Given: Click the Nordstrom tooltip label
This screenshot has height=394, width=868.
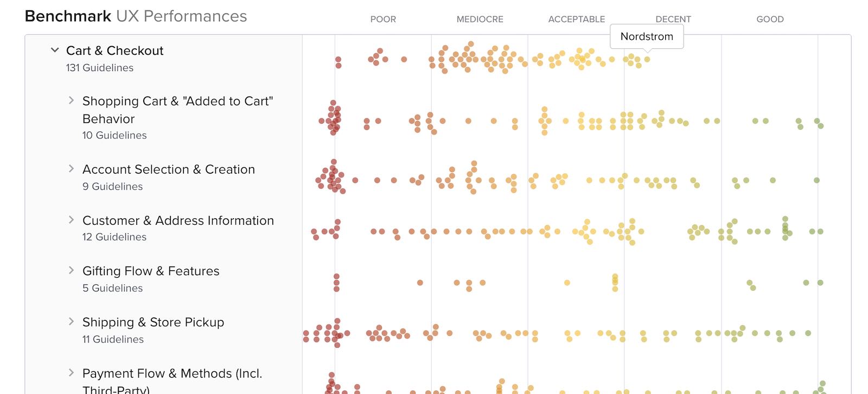Looking at the screenshot, I should pos(647,36).
